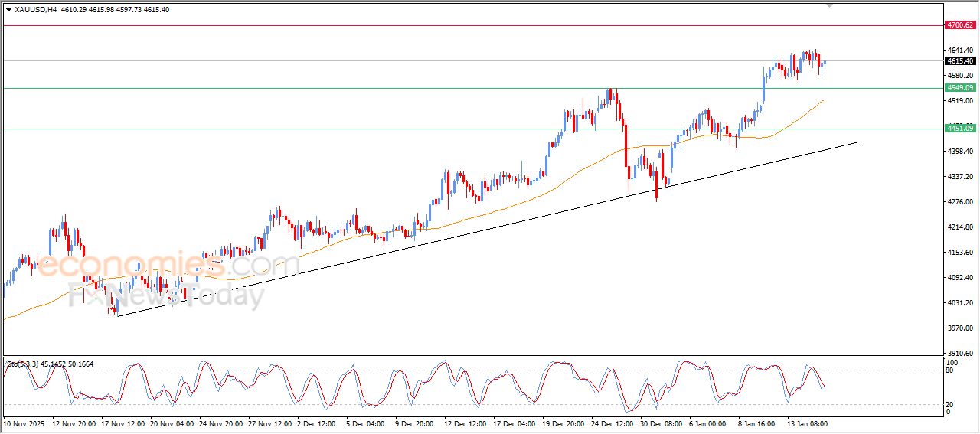
Task: Click the FxNewsToday watermark text
Action: click(x=166, y=295)
